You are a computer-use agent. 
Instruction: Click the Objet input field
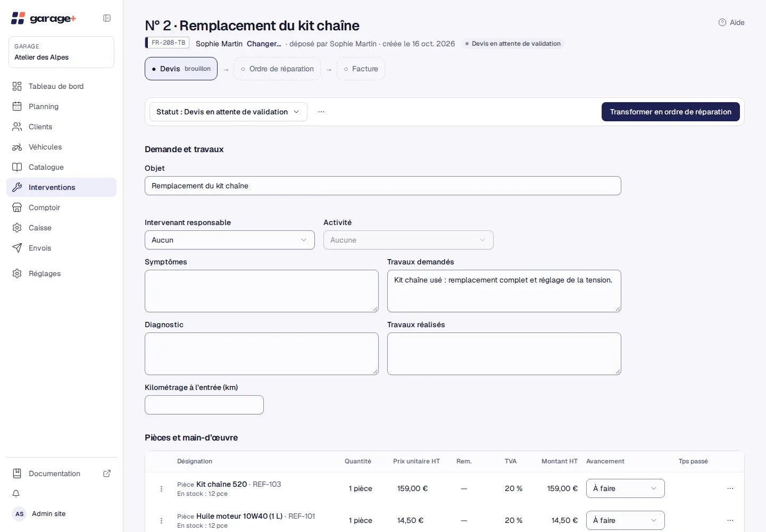(x=383, y=186)
